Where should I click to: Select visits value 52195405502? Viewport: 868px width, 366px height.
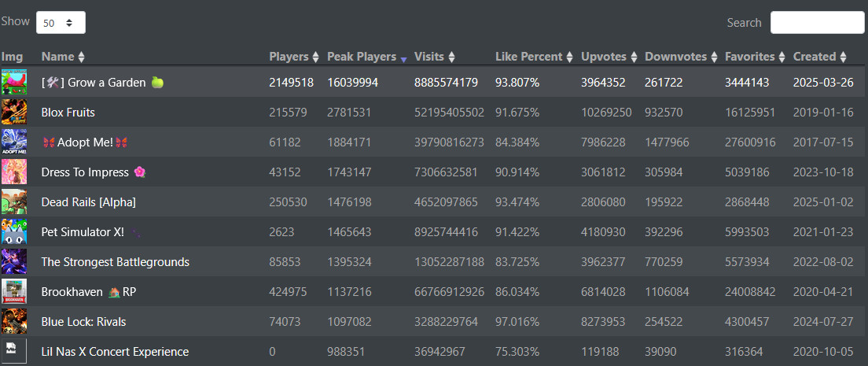(450, 113)
